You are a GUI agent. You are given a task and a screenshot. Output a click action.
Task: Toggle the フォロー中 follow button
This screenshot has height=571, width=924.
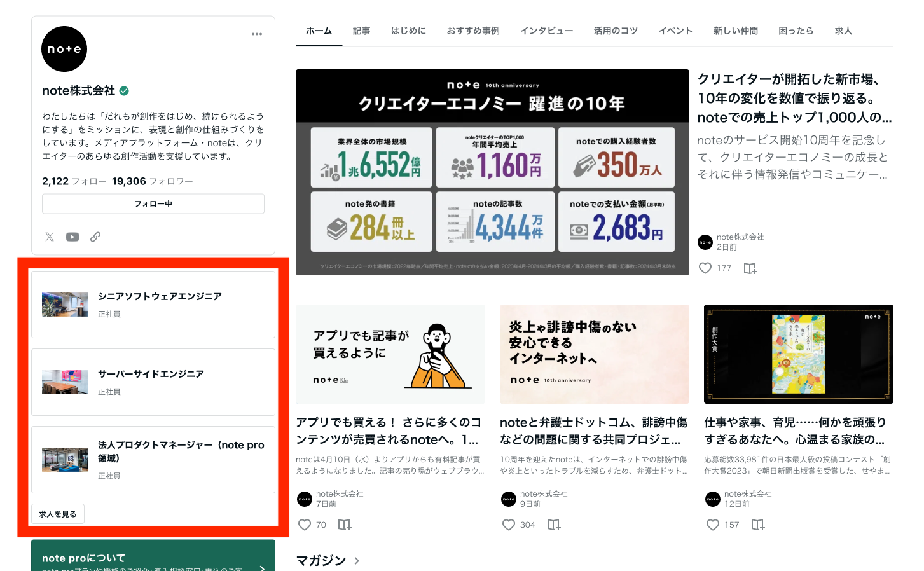(x=153, y=204)
